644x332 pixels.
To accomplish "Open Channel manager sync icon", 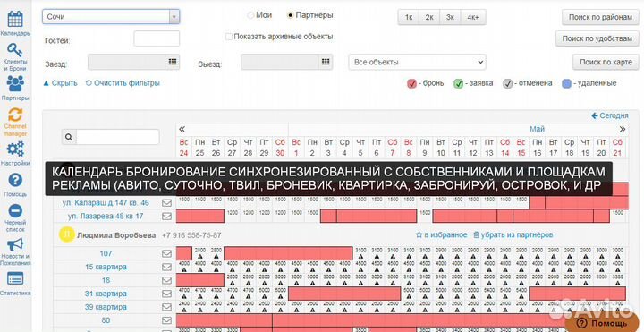I will (x=15, y=115).
